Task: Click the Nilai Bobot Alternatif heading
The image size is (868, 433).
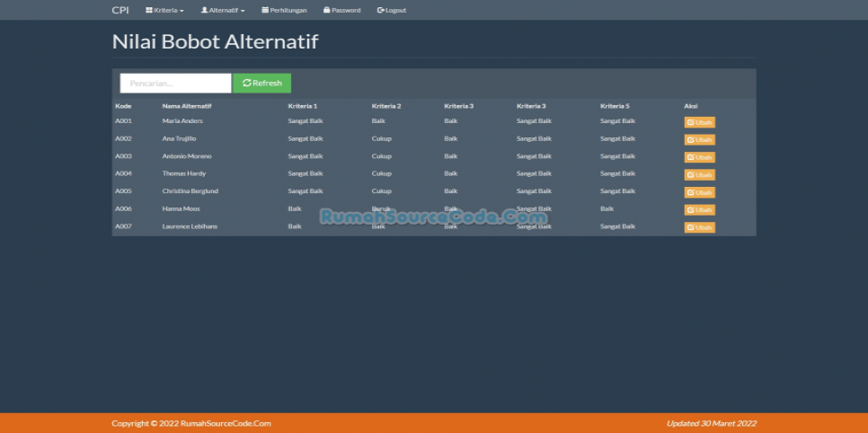Action: pyautogui.click(x=215, y=41)
